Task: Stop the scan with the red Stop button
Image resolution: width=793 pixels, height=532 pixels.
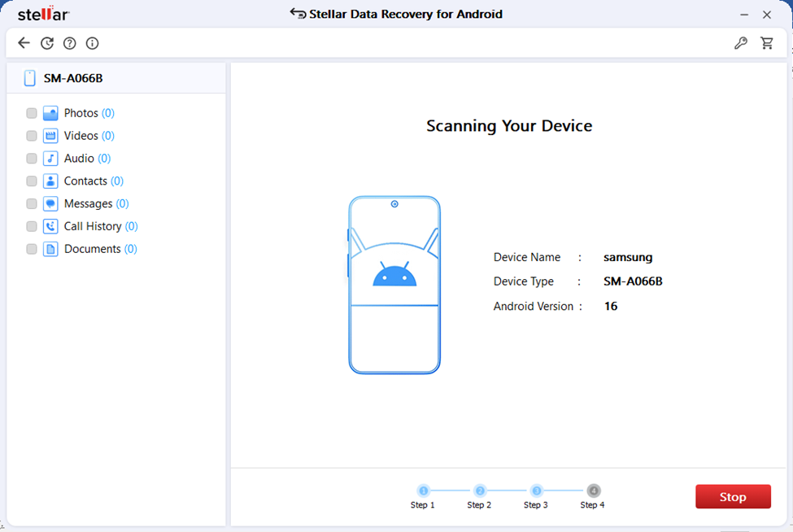Action: pos(733,496)
